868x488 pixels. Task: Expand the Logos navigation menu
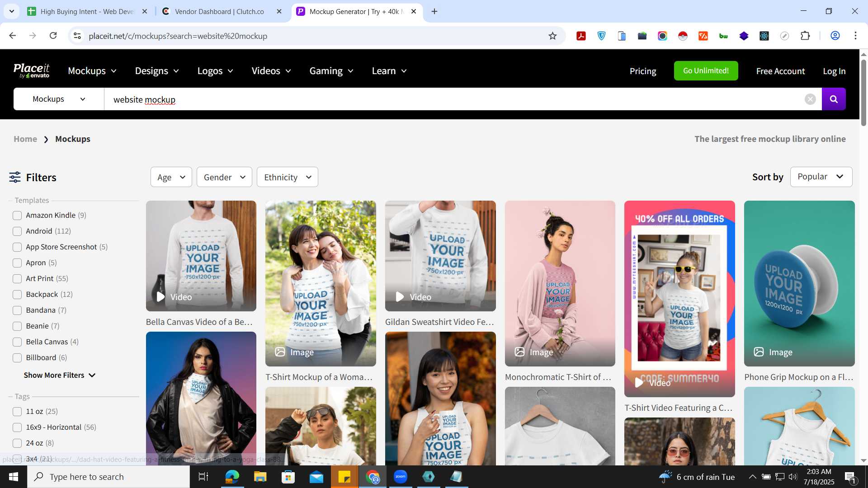click(215, 71)
